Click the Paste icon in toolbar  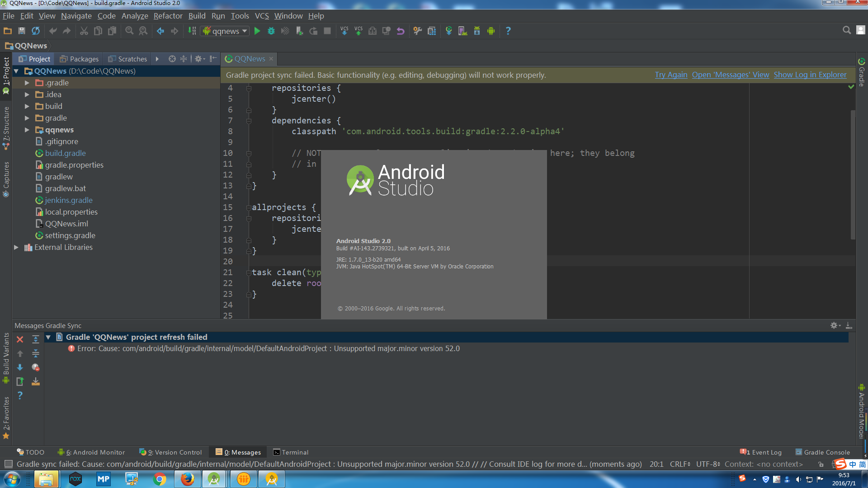click(x=112, y=31)
